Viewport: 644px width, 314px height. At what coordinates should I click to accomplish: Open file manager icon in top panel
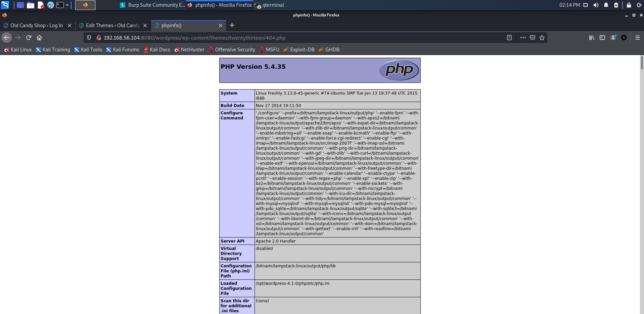(x=31, y=5)
